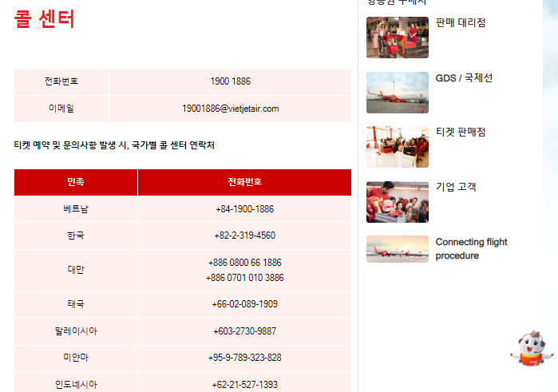This screenshot has width=558, height=392.
Task: Click the 국가별 콜 센터 연락처 subheading
Action: click(x=173, y=145)
